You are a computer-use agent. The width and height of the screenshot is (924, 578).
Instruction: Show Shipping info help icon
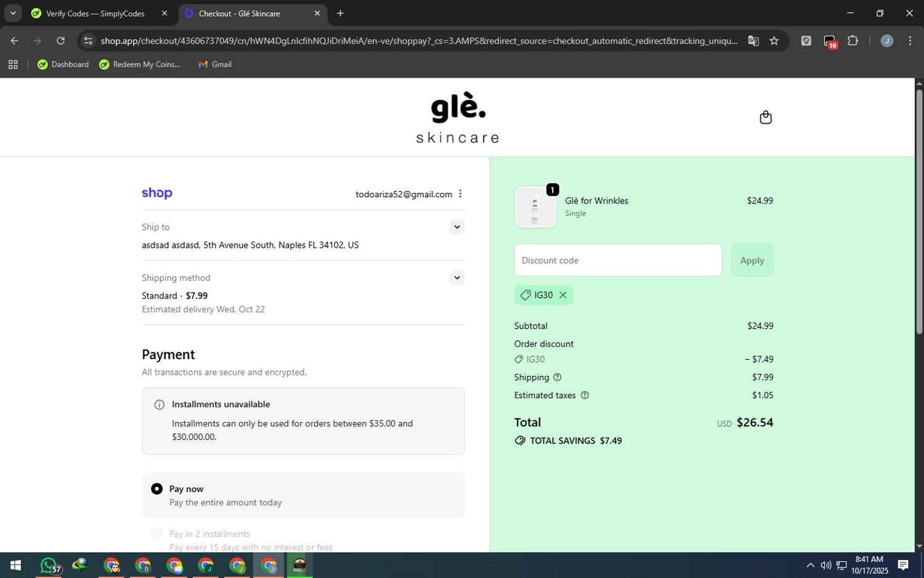557,377
